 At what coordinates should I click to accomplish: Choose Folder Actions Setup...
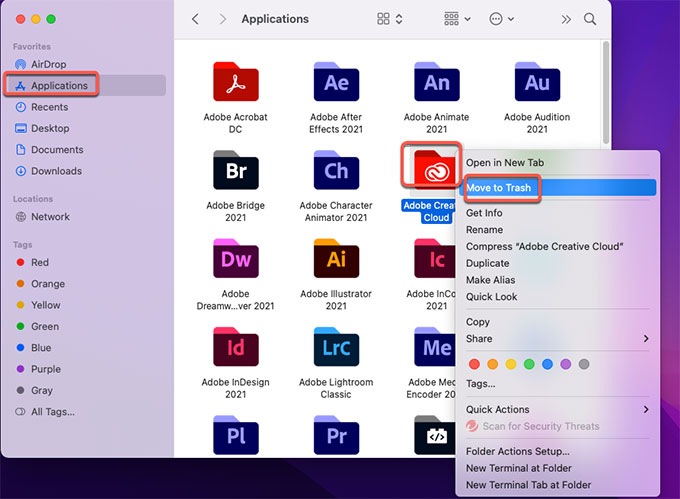click(558, 451)
